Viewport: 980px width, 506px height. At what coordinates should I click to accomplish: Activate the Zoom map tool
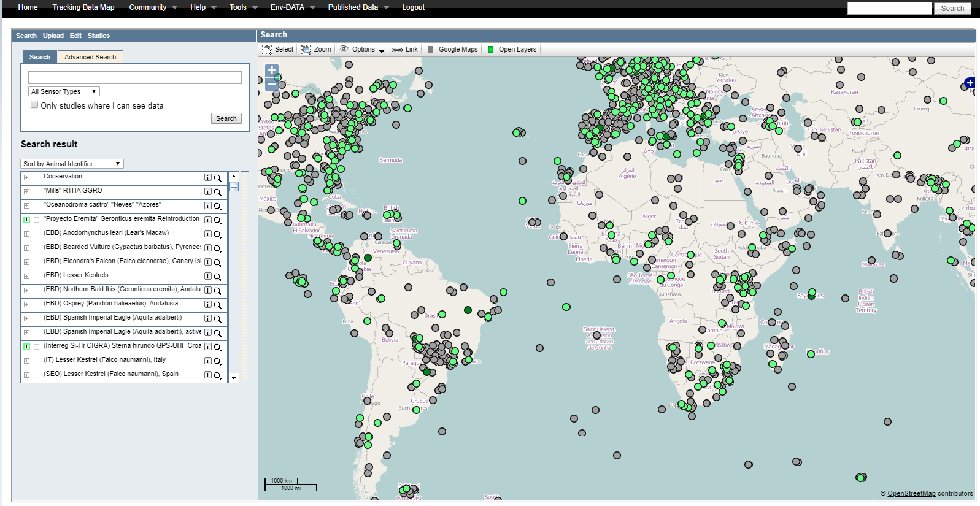click(x=316, y=49)
